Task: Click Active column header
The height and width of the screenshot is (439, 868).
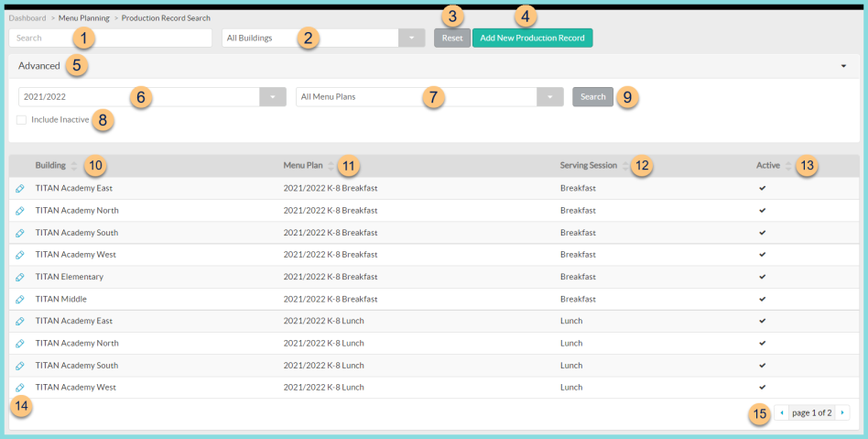Action: point(768,165)
